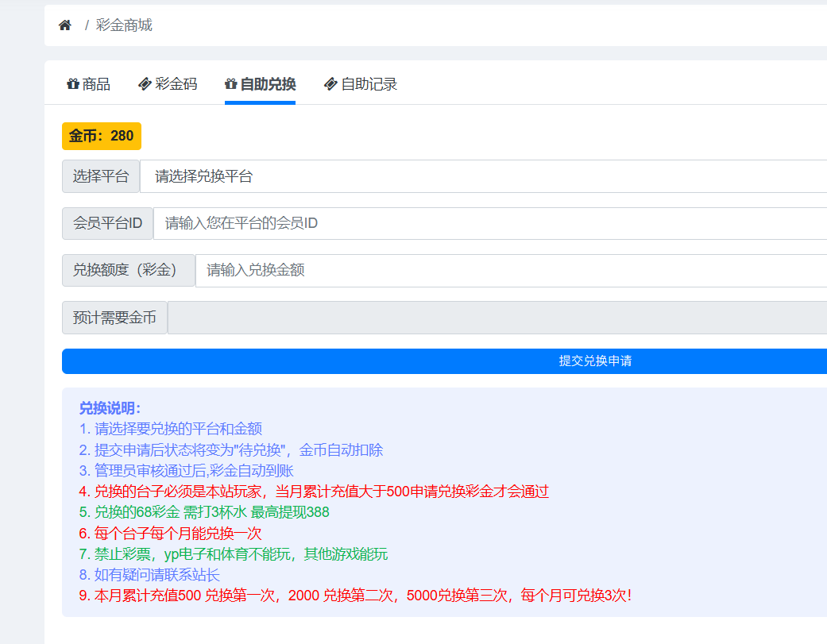Click the 会员平台ID label
Viewport: 827px width, 644px height.
click(108, 223)
